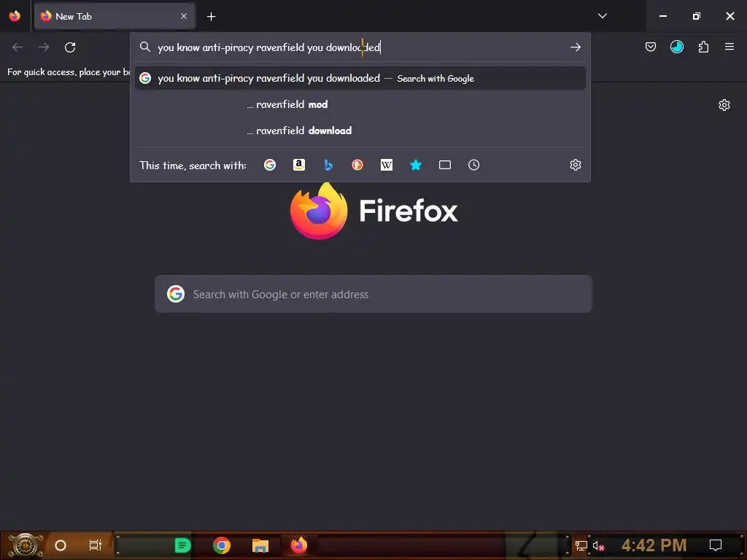Search this time with Amazon

[298, 165]
